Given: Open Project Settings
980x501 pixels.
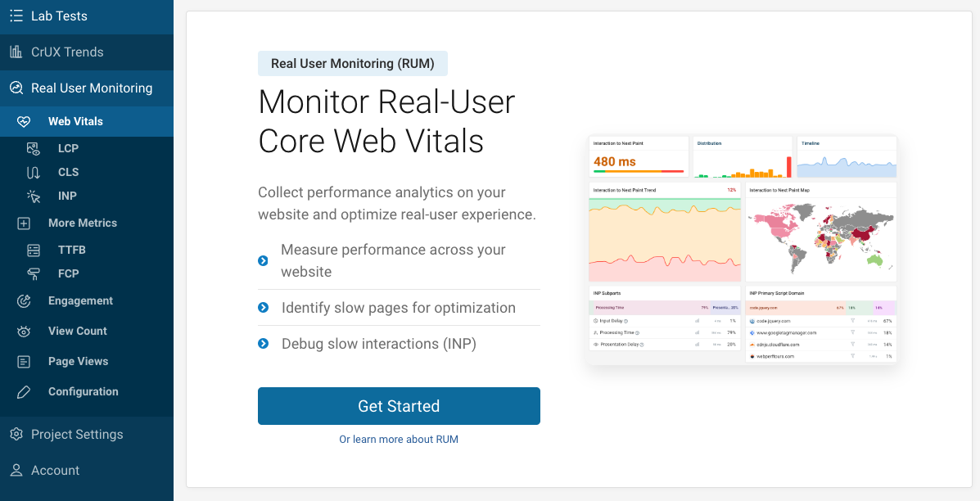Looking at the screenshot, I should (x=77, y=435).
